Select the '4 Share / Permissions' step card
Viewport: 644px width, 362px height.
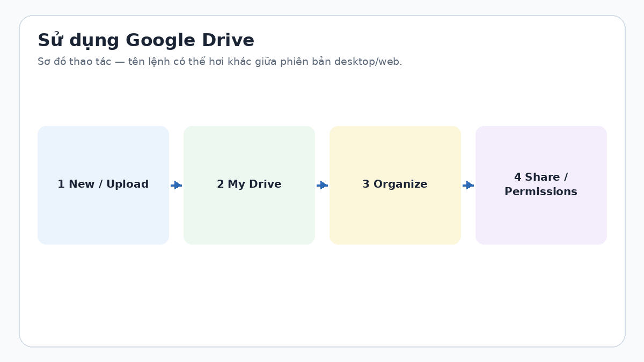[x=541, y=185]
